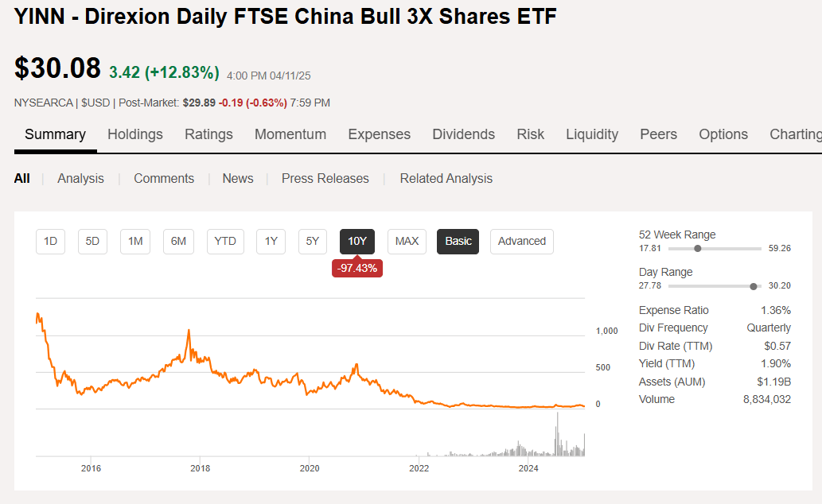Open Press Releases section
Image resolution: width=822 pixels, height=504 pixels.
(325, 178)
